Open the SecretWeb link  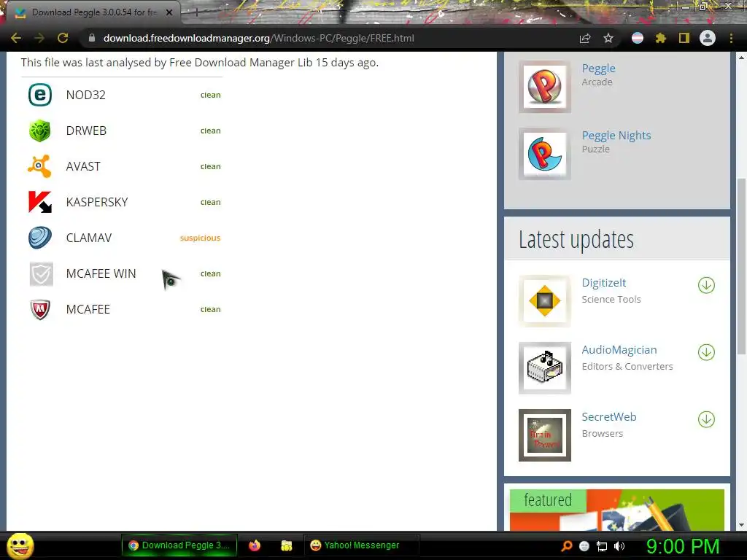[609, 416]
